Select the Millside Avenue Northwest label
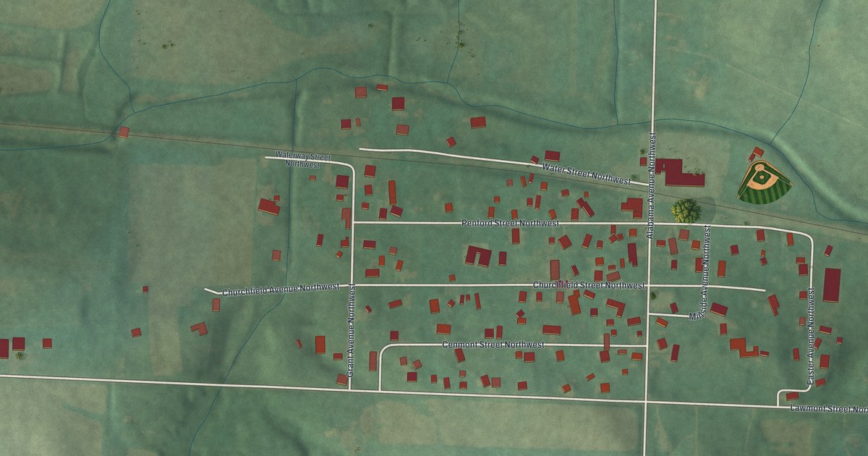This screenshot has width=868, height=456. (x=705, y=274)
